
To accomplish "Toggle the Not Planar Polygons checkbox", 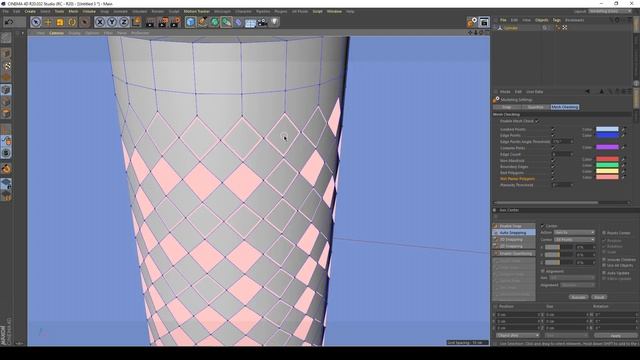I will pos(553,179).
